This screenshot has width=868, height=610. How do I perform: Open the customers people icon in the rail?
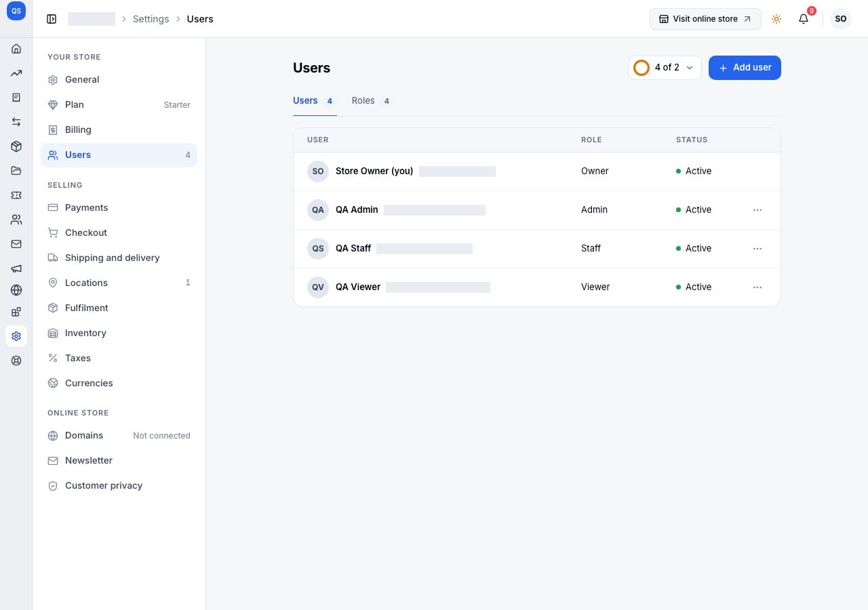(x=16, y=220)
